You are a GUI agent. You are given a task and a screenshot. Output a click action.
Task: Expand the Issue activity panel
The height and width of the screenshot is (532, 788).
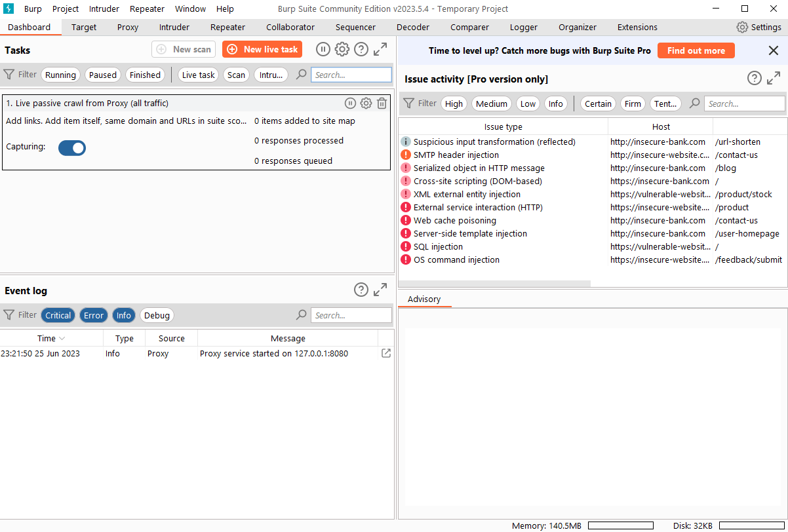774,79
